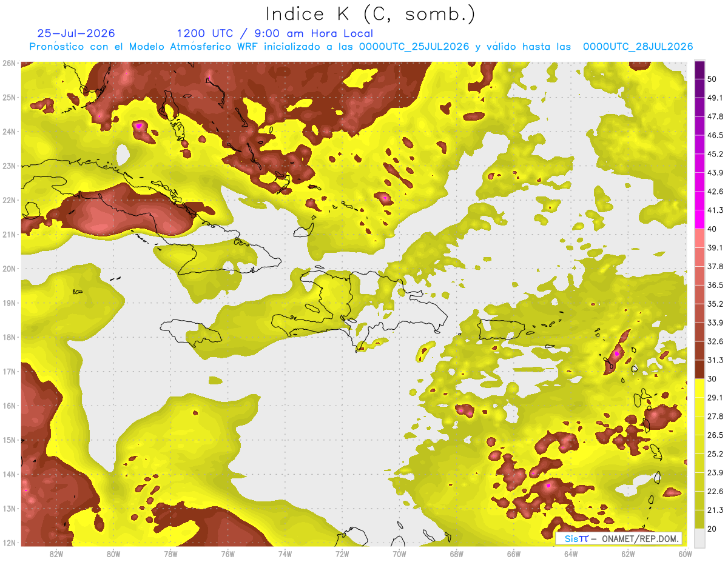The image size is (728, 562).
Task: Click the colorbar value "20"
Action: [x=713, y=528]
